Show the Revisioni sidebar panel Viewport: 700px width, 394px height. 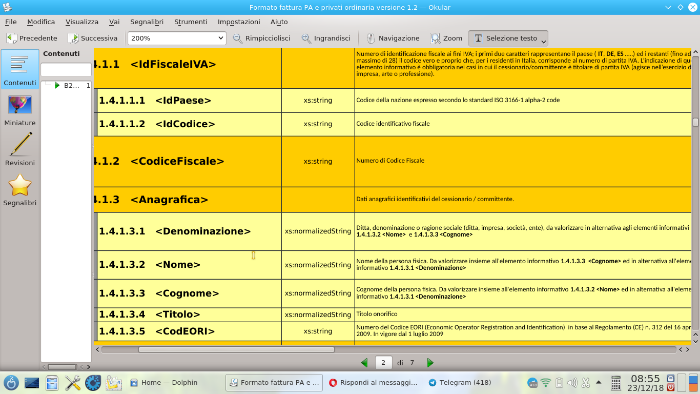20,149
